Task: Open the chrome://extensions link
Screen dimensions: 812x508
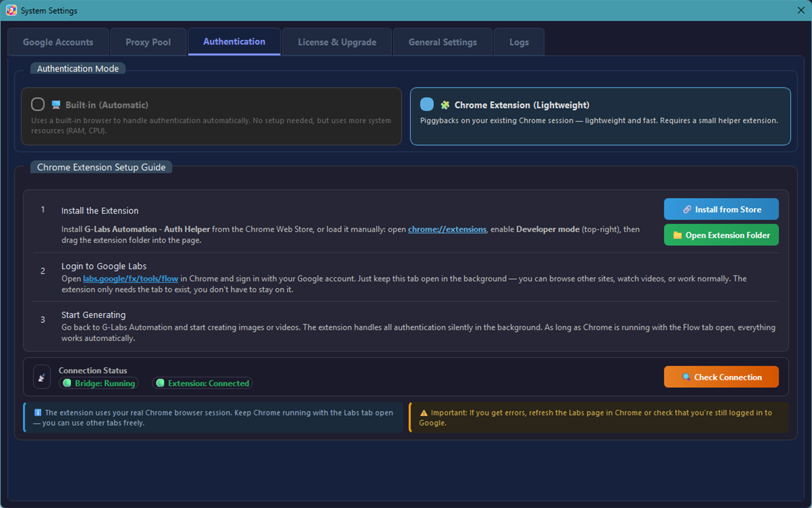Action: point(447,229)
